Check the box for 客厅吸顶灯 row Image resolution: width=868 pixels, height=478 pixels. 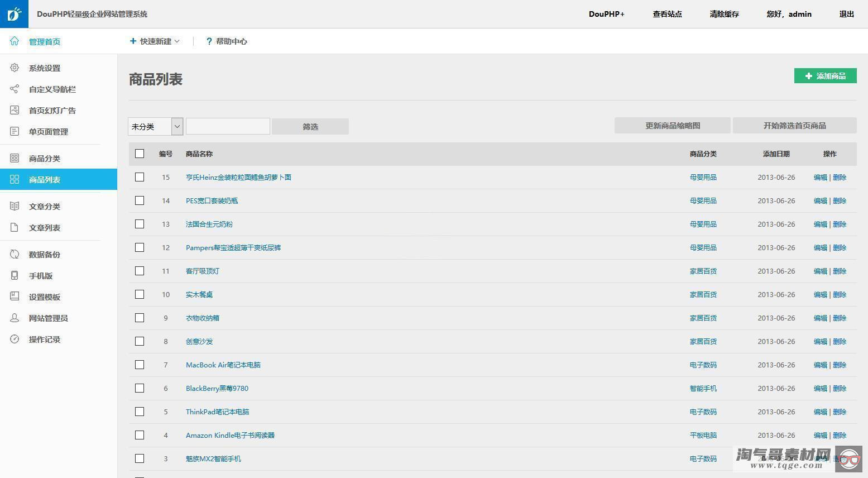140,271
